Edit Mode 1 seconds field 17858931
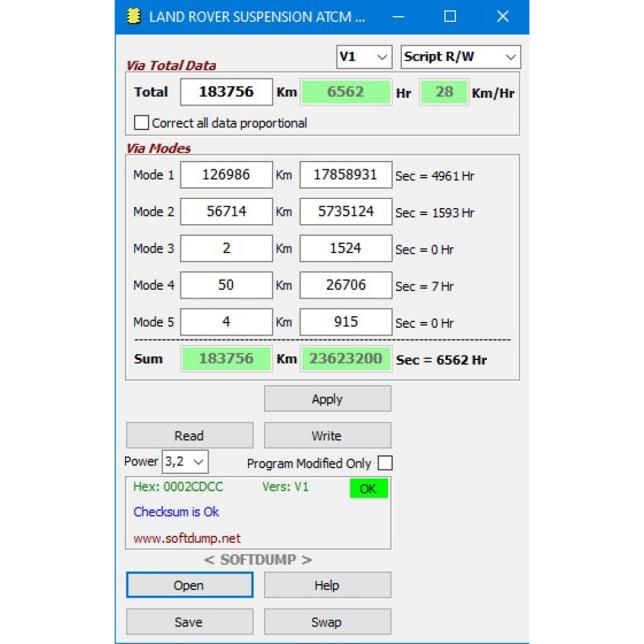Screen dimensions: 644x644 (346, 175)
